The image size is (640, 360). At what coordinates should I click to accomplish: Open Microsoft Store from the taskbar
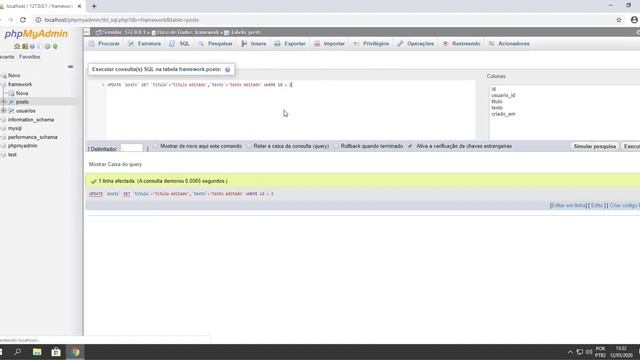point(56,352)
